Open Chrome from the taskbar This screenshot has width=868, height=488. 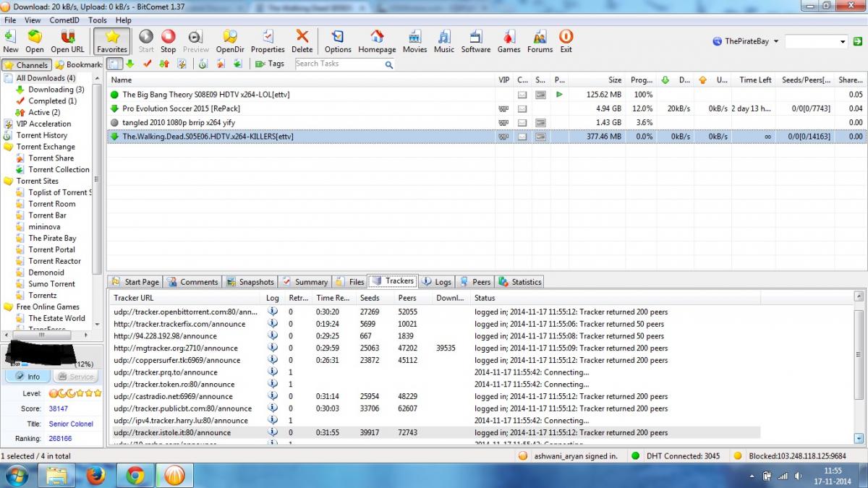[134, 475]
